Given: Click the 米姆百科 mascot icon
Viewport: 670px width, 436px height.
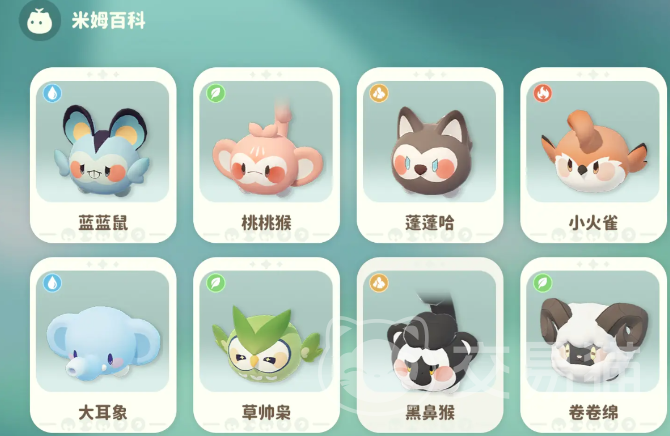Looking at the screenshot, I should tap(40, 21).
